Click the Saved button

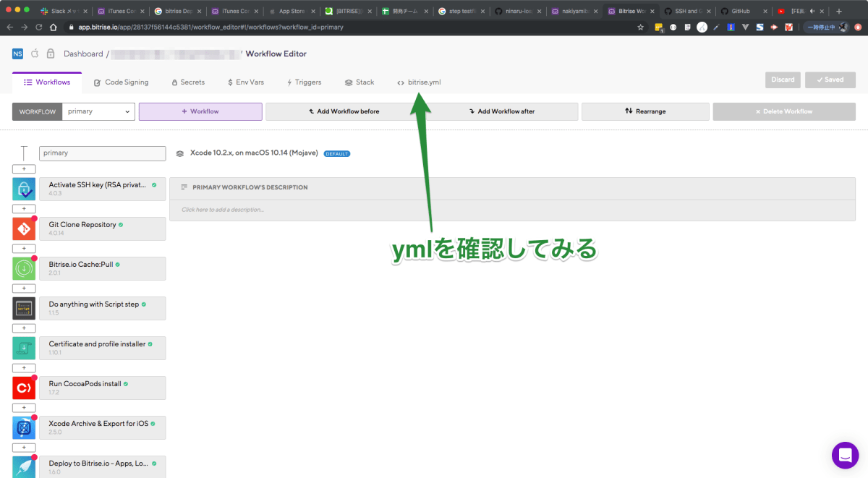[x=830, y=80]
